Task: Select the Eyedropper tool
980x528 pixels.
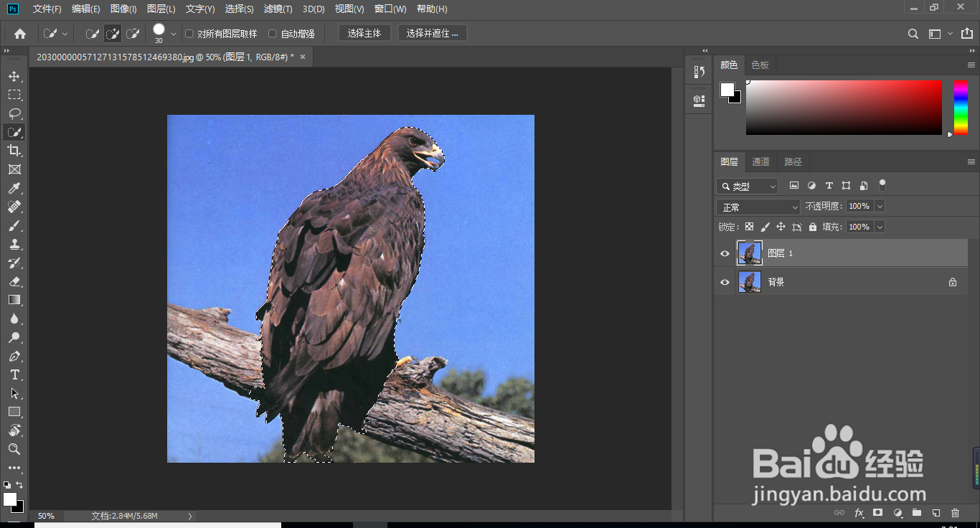Action: tap(14, 188)
